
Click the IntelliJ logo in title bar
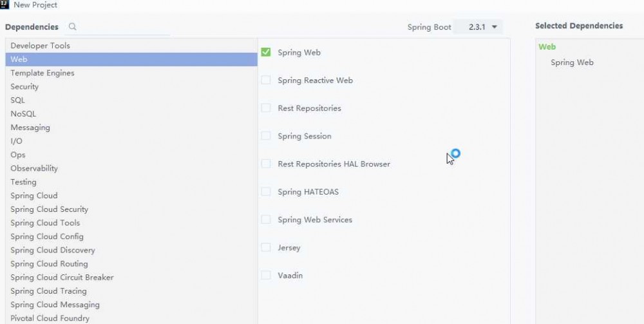[x=4, y=5]
